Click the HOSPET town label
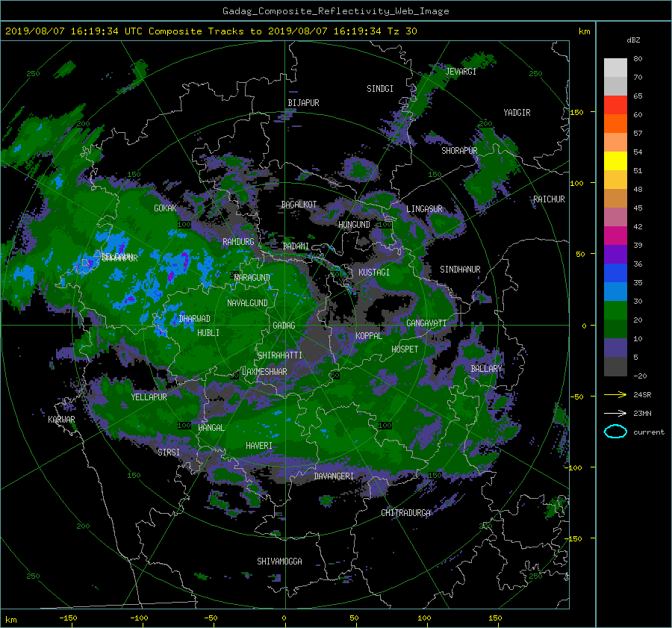The width and height of the screenshot is (672, 628). click(405, 349)
